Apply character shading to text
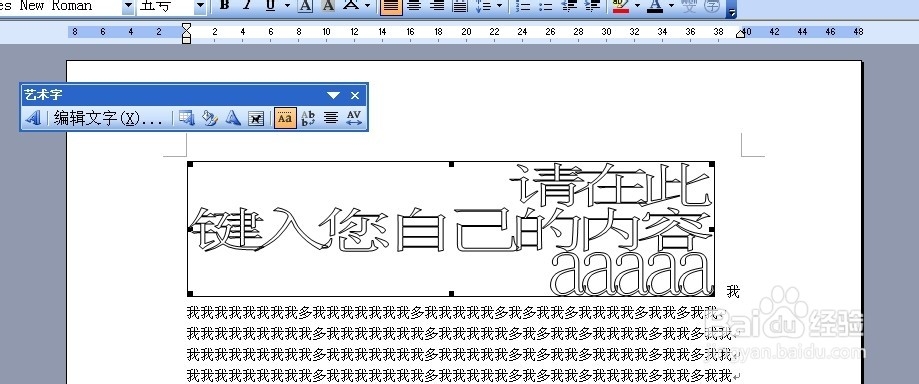 coord(328,6)
